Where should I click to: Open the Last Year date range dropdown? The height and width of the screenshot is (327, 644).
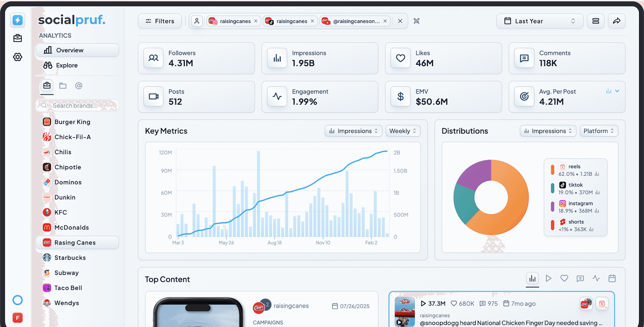tap(539, 21)
